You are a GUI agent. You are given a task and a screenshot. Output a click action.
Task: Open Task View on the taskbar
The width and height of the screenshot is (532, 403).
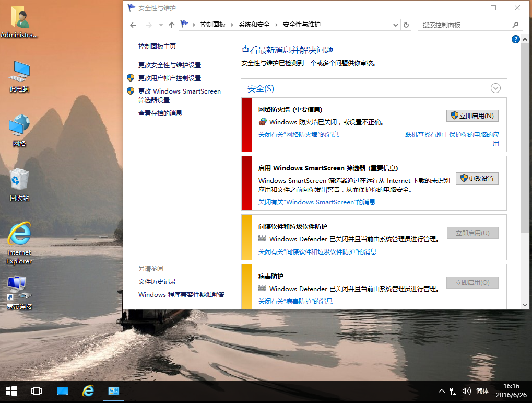(37, 391)
